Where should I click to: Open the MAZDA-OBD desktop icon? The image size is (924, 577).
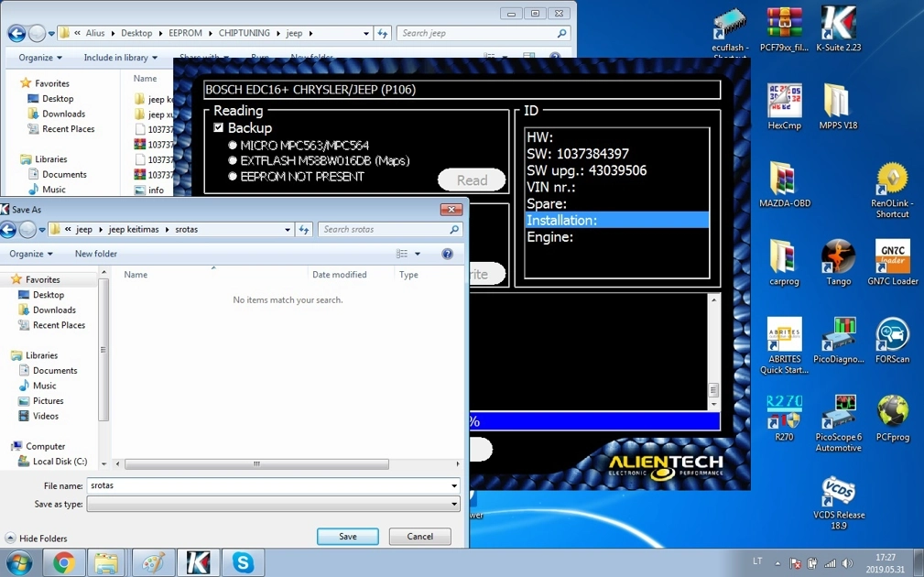[x=784, y=184]
